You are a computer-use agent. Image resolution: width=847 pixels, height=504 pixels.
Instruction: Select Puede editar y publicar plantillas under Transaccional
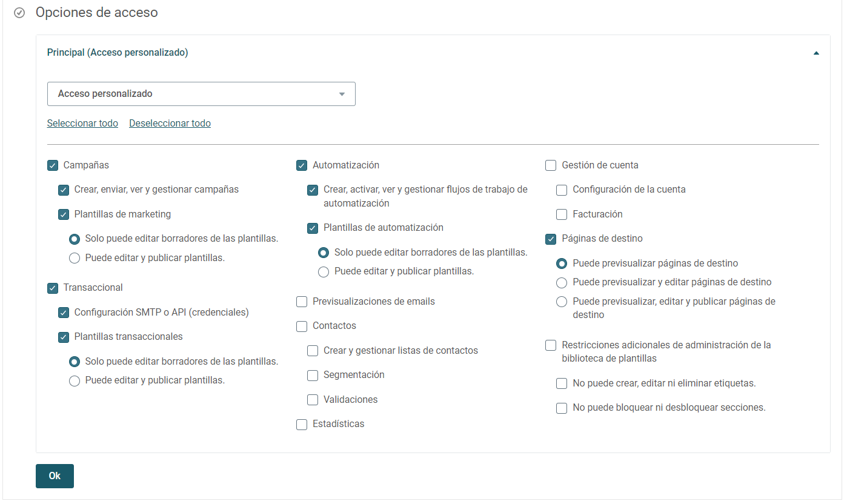coord(75,381)
